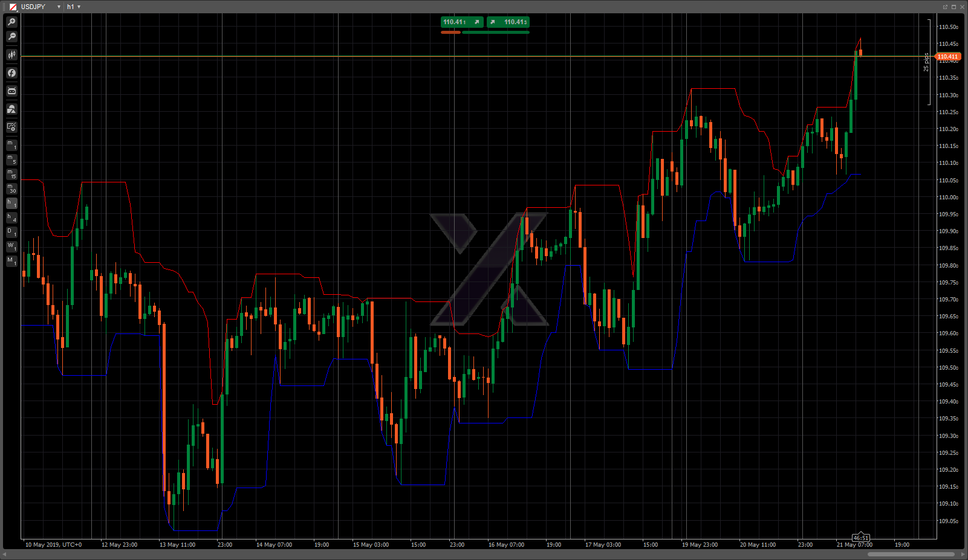Click the 109.750 price axis label

[948, 282]
